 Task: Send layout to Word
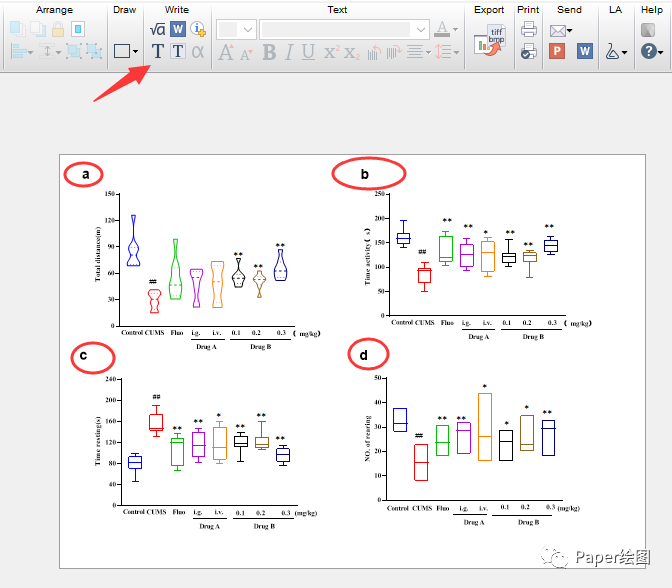click(585, 51)
